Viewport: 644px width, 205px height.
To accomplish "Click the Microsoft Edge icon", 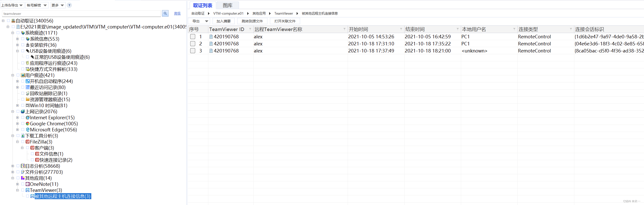I will 28,130.
